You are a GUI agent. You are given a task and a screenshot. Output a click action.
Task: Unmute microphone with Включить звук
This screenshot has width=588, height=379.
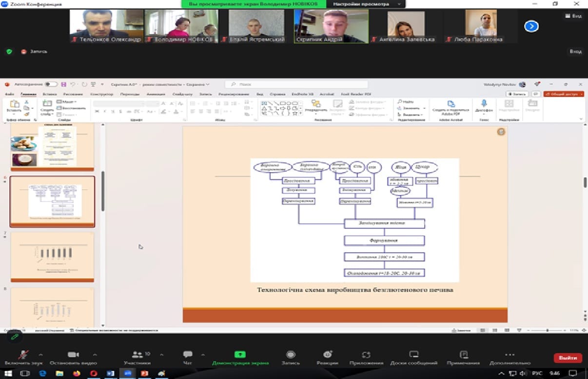click(x=23, y=356)
